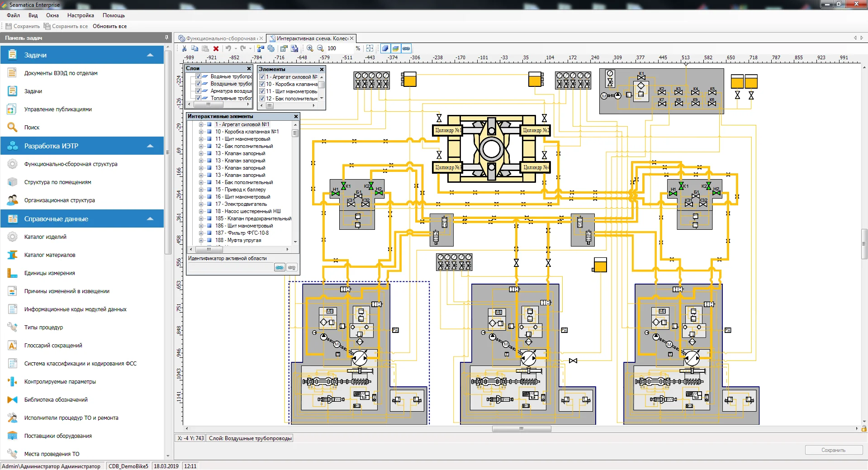Uncheck the Топливные трубопроводы layer
868x470 pixels.
(198, 98)
